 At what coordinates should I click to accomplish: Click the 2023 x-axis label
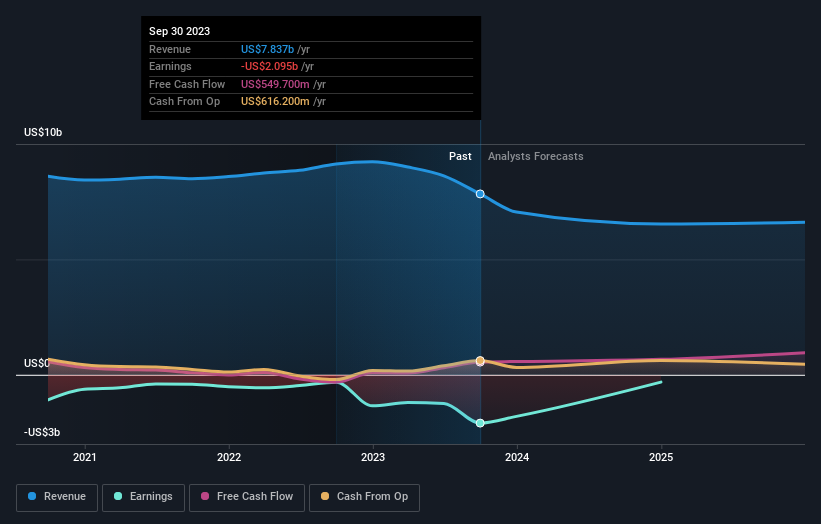[373, 457]
